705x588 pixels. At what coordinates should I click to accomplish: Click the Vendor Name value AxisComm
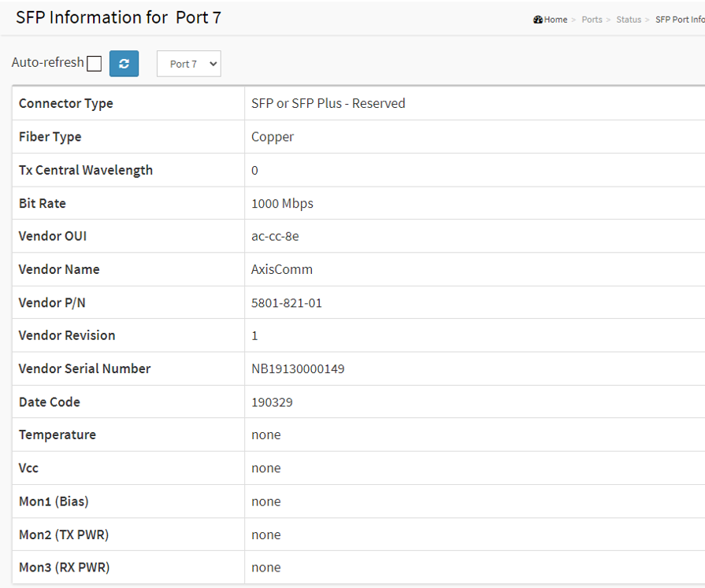click(x=282, y=269)
